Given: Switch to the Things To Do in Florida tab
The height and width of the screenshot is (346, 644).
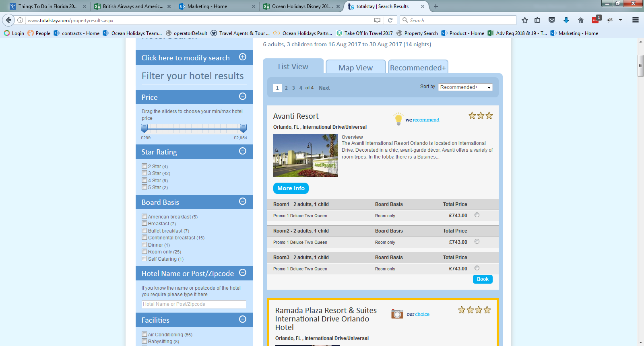Looking at the screenshot, I should tap(48, 6).
